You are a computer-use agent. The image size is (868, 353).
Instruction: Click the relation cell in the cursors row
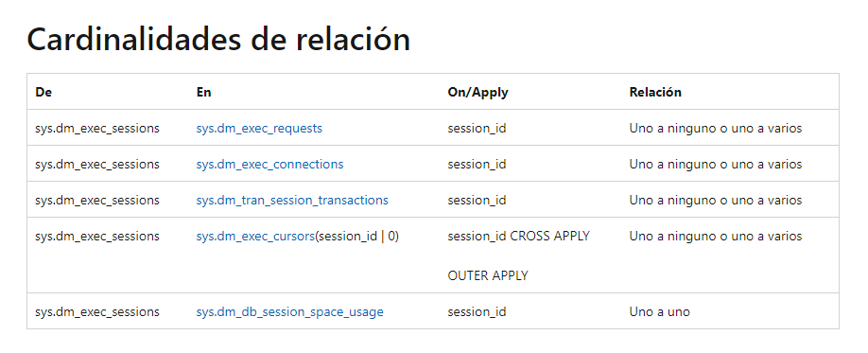(x=716, y=236)
